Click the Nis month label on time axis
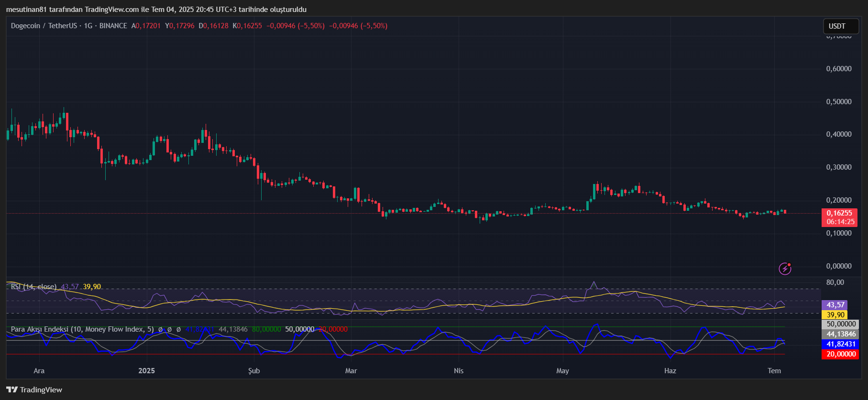The height and width of the screenshot is (400, 868). (x=459, y=371)
